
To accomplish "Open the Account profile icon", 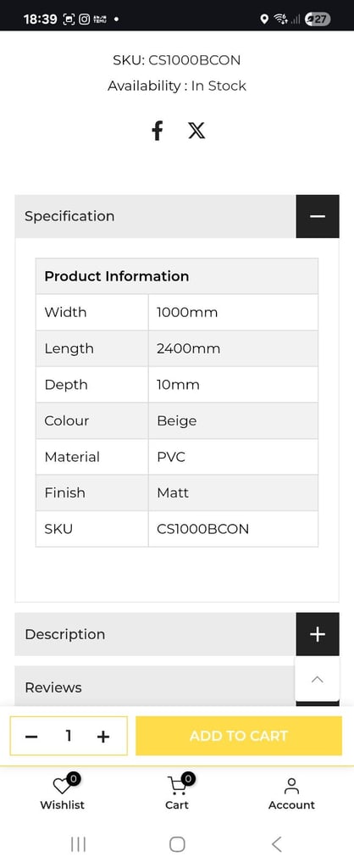I will pos(291,786).
